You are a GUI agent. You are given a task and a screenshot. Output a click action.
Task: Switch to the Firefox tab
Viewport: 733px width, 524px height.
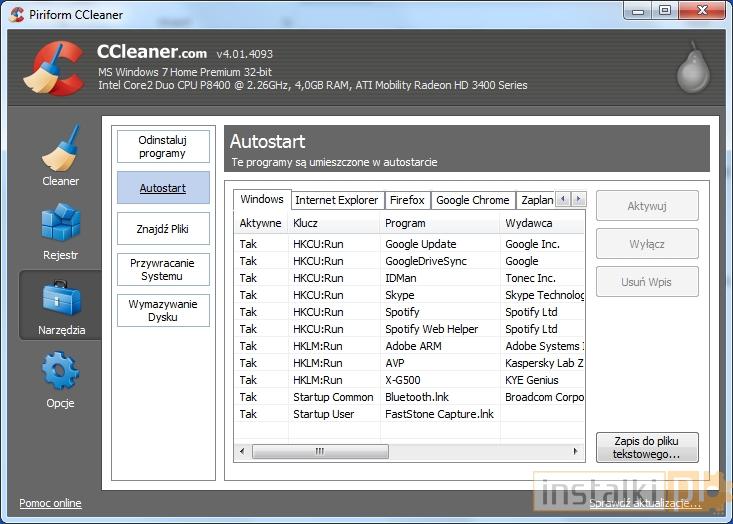[407, 200]
